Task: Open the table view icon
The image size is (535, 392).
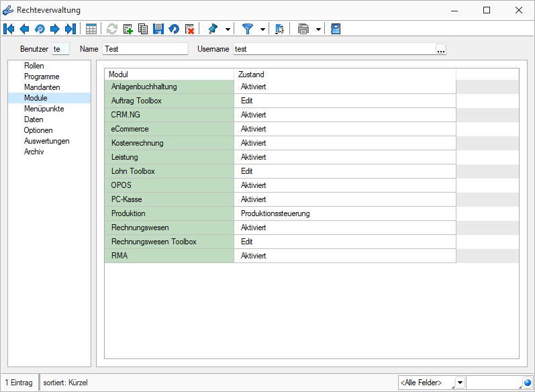Action: (x=91, y=29)
